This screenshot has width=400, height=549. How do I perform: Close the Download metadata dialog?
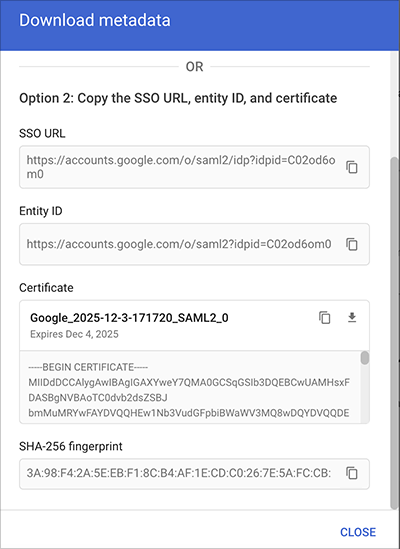click(358, 532)
